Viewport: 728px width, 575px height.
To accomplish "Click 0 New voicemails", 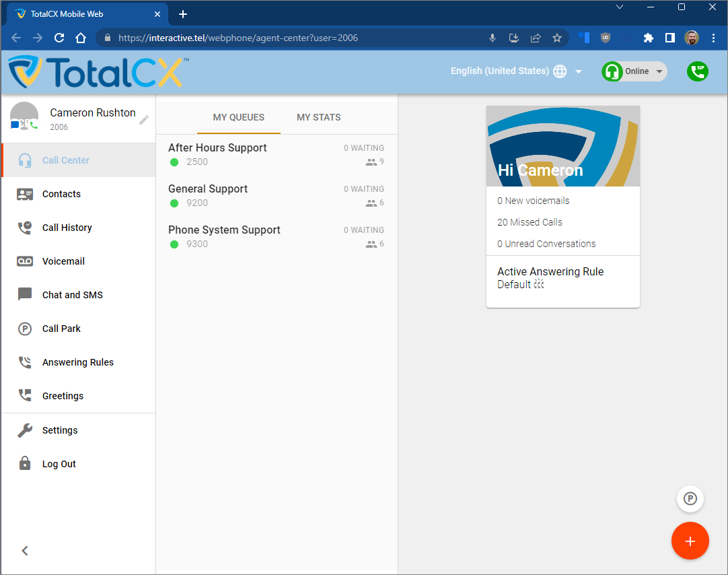I will tap(534, 201).
